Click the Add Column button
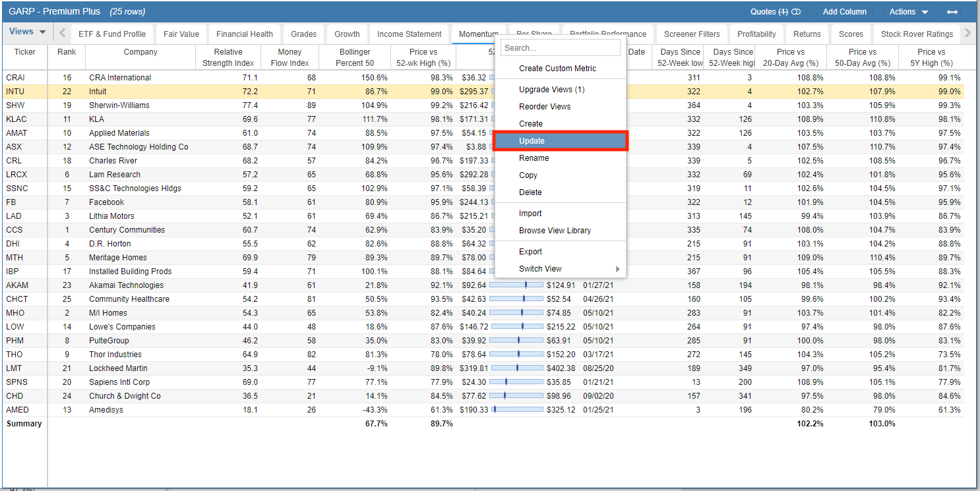The image size is (980, 491). coord(844,12)
